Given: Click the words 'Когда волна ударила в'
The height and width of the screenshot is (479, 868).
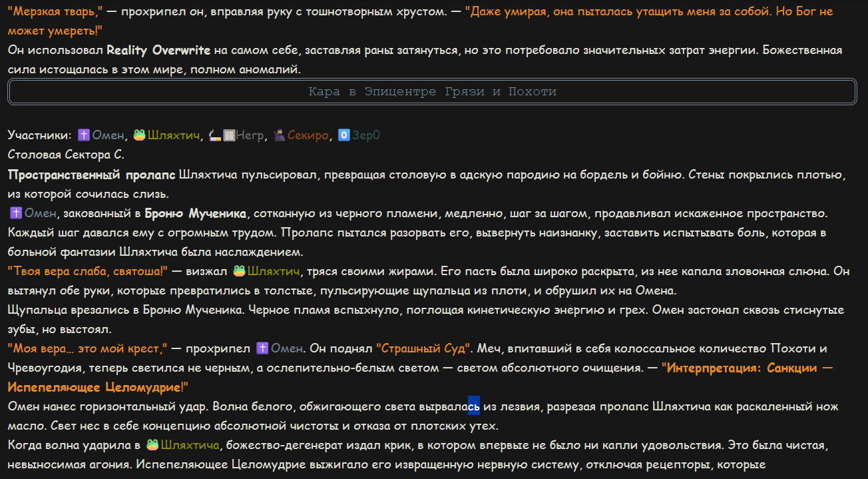Looking at the screenshot, I should [74, 445].
